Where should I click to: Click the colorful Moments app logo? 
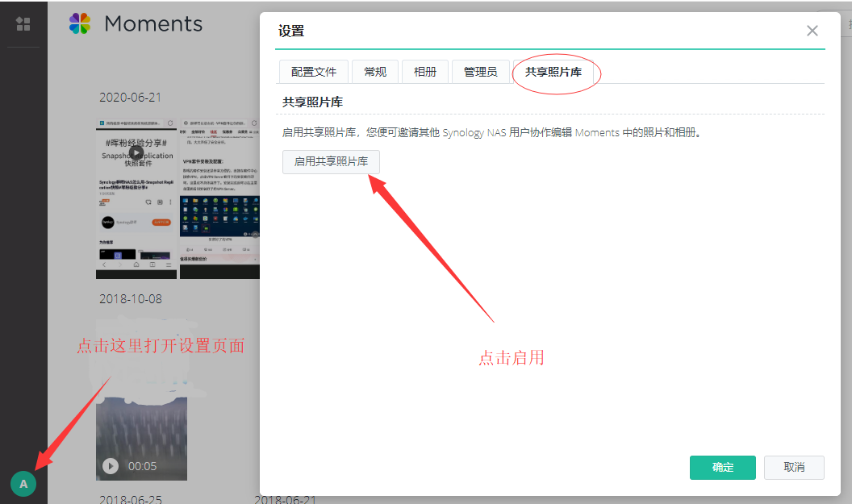79,23
